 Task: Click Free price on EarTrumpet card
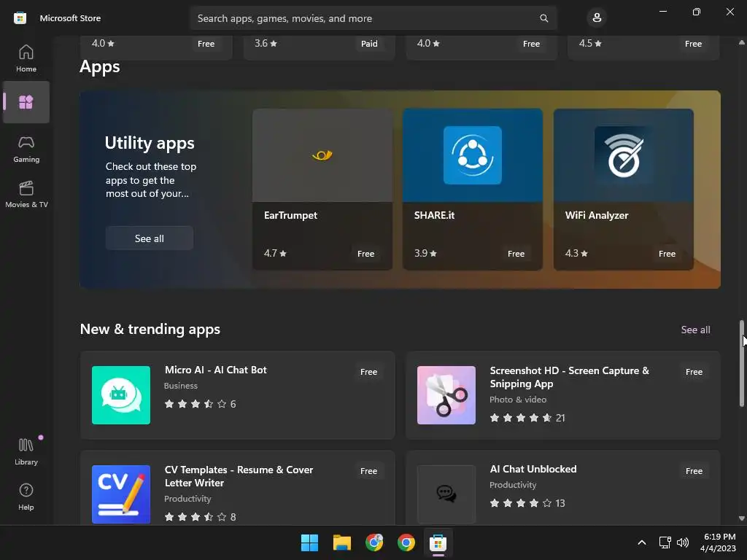366,253
